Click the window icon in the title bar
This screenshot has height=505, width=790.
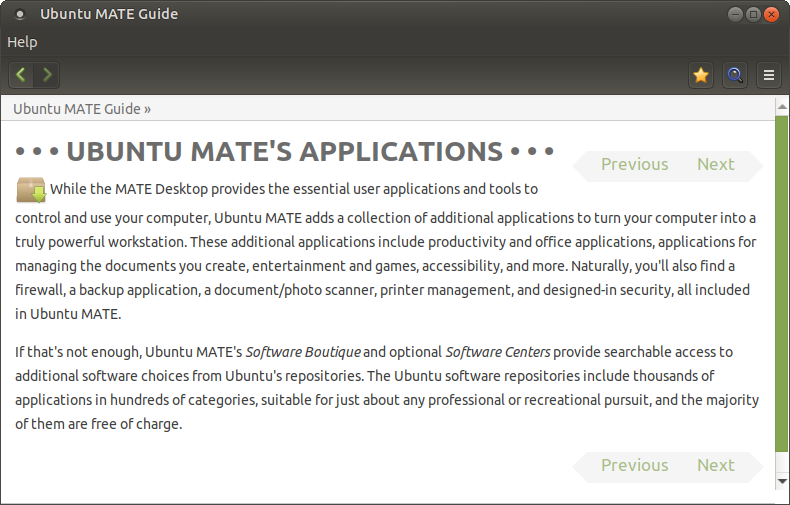point(20,15)
